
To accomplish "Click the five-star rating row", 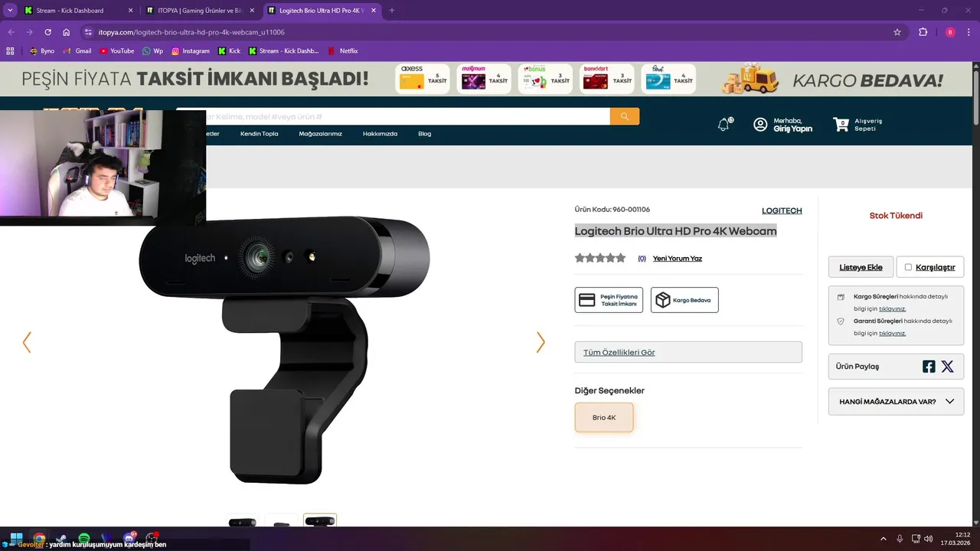I will coord(600,258).
